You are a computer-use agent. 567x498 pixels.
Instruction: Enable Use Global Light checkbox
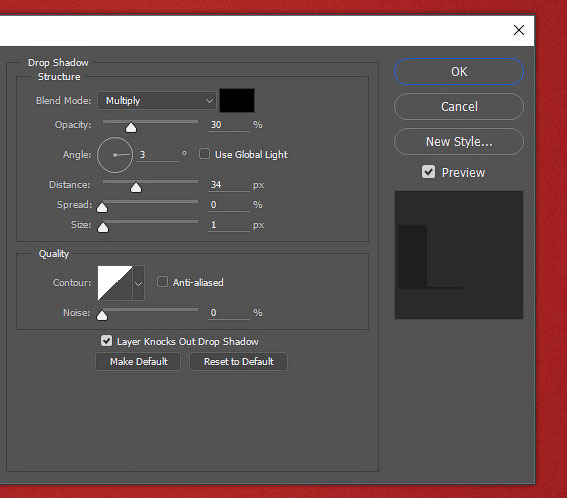pos(204,154)
